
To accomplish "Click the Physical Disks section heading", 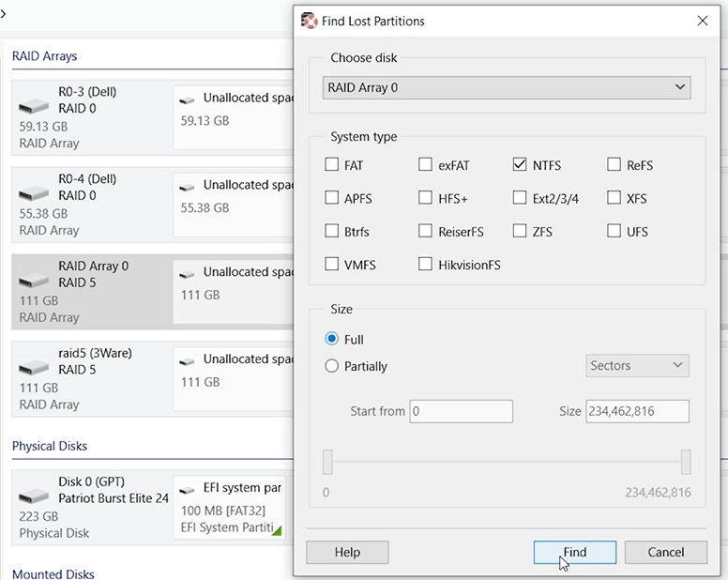I will pos(50,446).
